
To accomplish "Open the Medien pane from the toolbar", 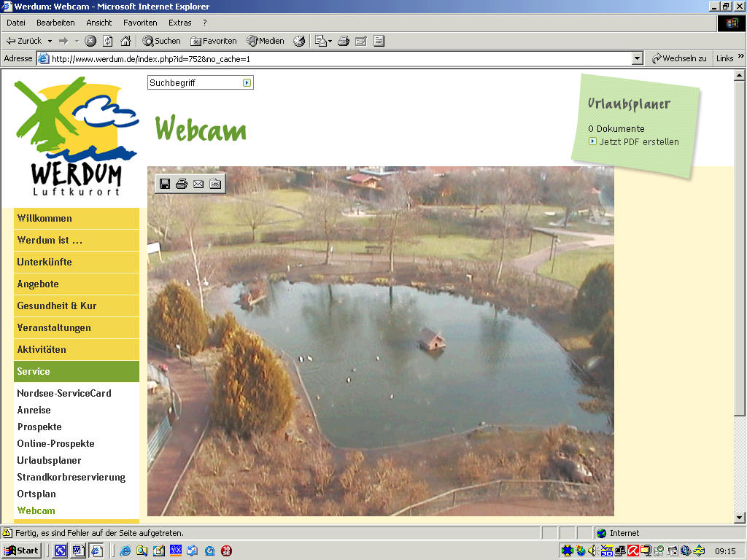I will click(266, 41).
